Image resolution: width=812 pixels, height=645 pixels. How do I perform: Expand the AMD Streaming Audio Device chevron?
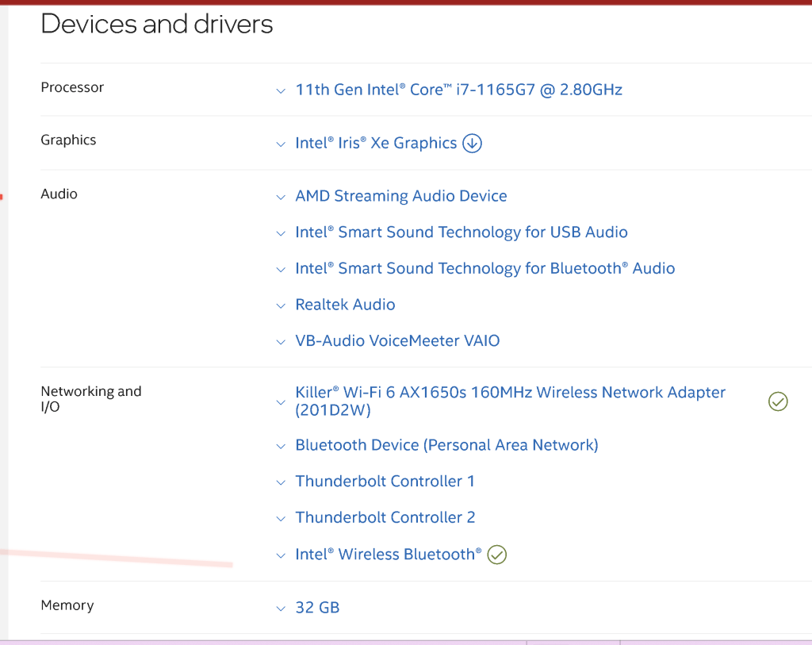point(281,198)
